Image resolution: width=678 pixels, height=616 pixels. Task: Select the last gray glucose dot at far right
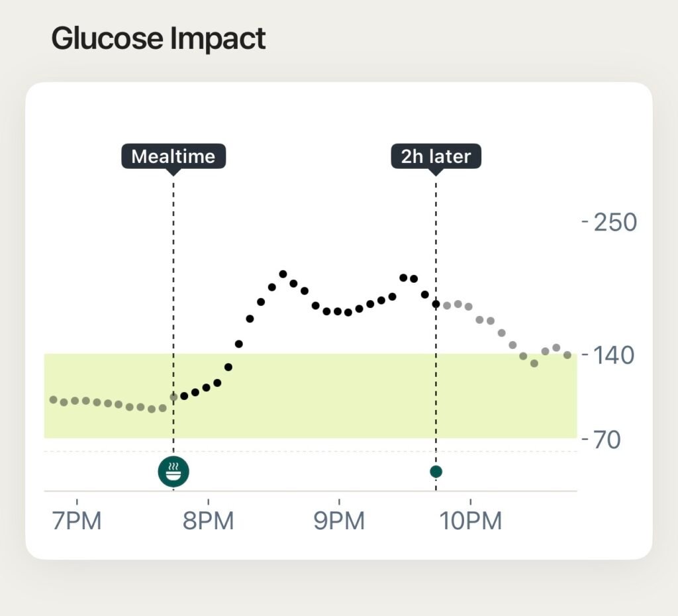pos(567,355)
